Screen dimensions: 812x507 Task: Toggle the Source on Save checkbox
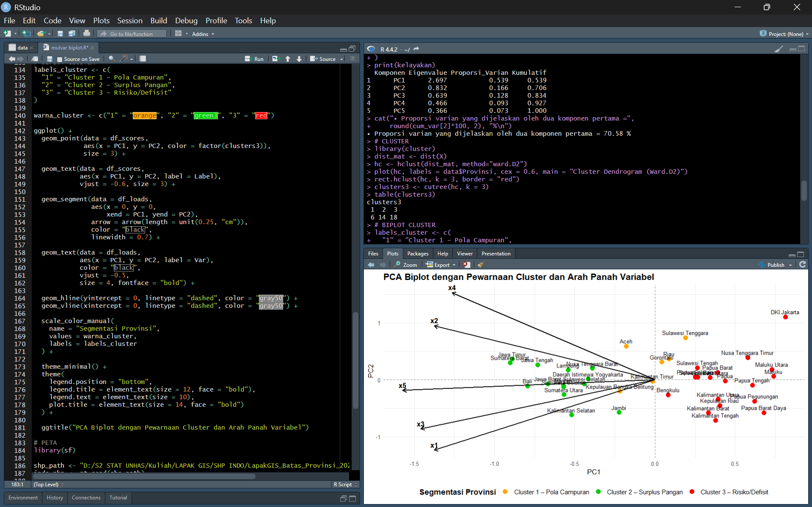(60, 59)
